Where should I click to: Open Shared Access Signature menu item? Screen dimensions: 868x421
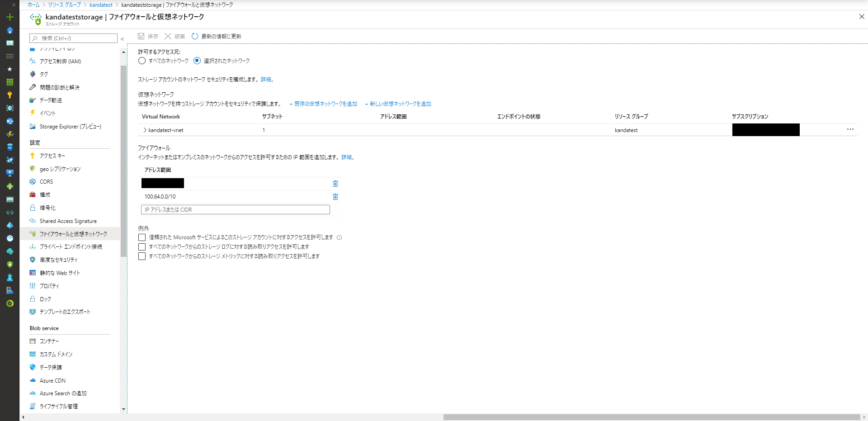point(68,221)
